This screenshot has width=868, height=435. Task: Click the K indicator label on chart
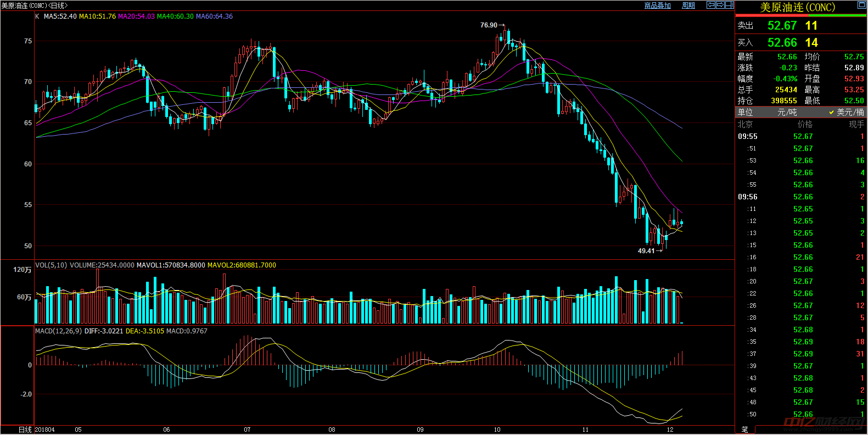[x=37, y=16]
